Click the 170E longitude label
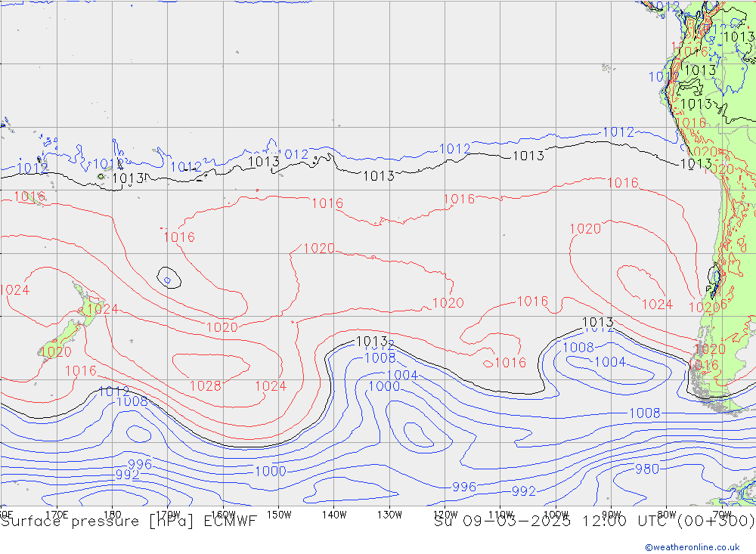Screen dimensions: 756x554 57,515
